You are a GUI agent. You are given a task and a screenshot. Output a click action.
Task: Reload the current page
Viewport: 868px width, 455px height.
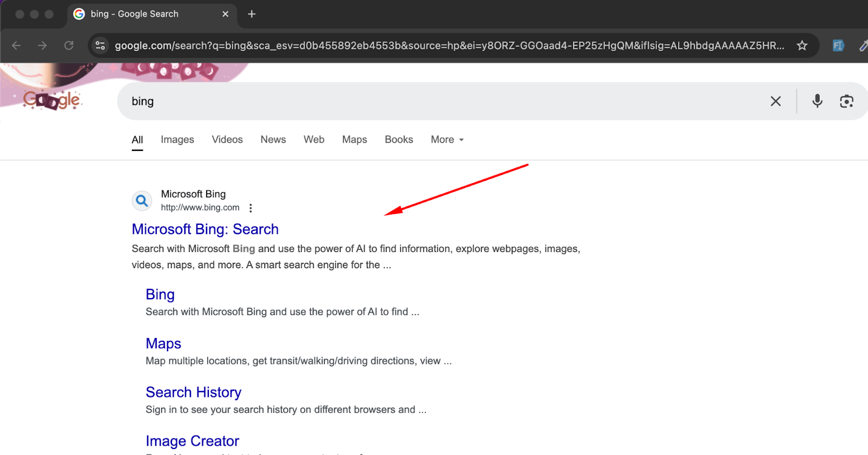[x=69, y=46]
